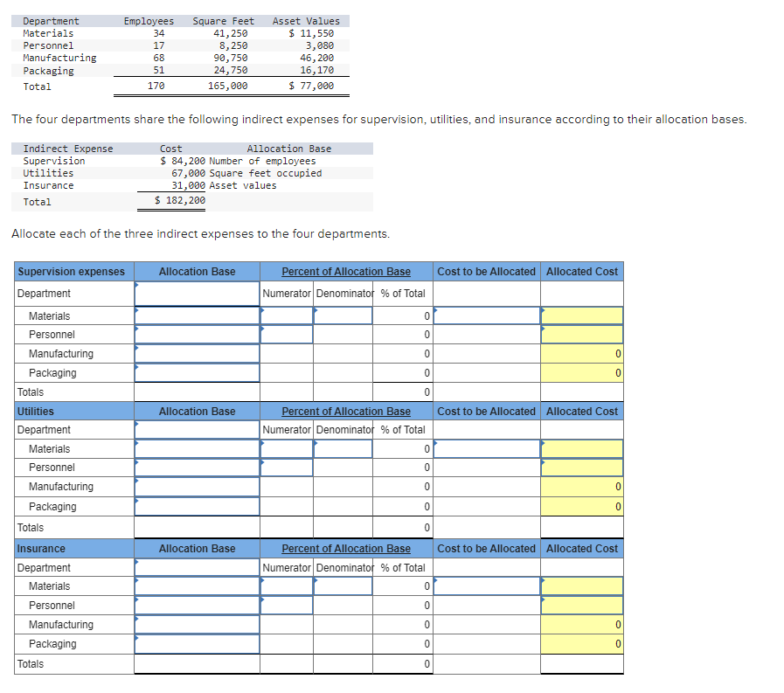Click the Allocation Base input for Materials under Utilities
Screen dimensions: 784x693
coord(197,448)
